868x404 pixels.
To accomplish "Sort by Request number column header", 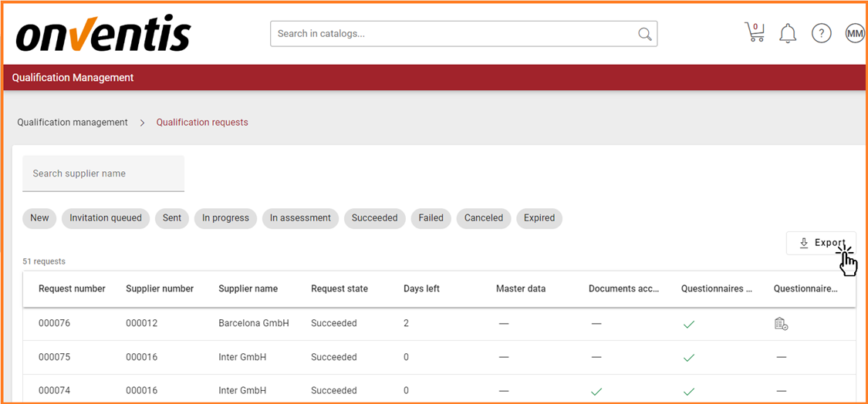I will [72, 289].
